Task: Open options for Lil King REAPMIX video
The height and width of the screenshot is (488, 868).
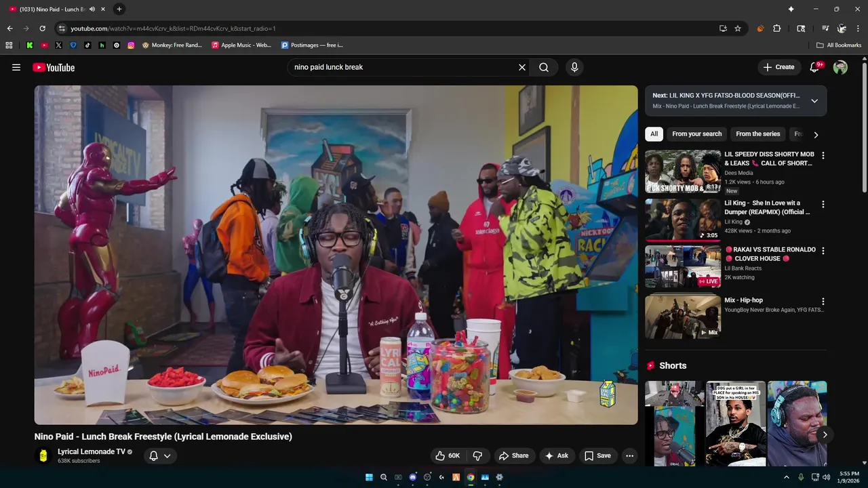Action: 823,204
